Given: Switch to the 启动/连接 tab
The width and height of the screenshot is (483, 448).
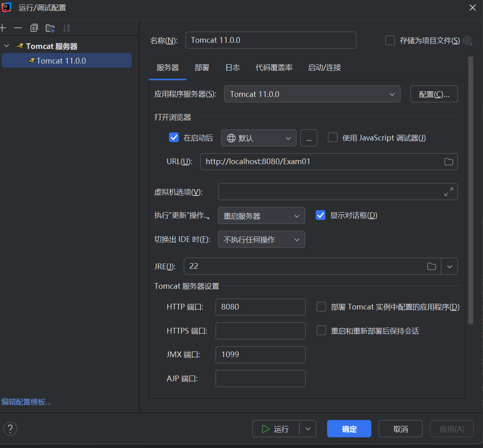Looking at the screenshot, I should tap(324, 68).
